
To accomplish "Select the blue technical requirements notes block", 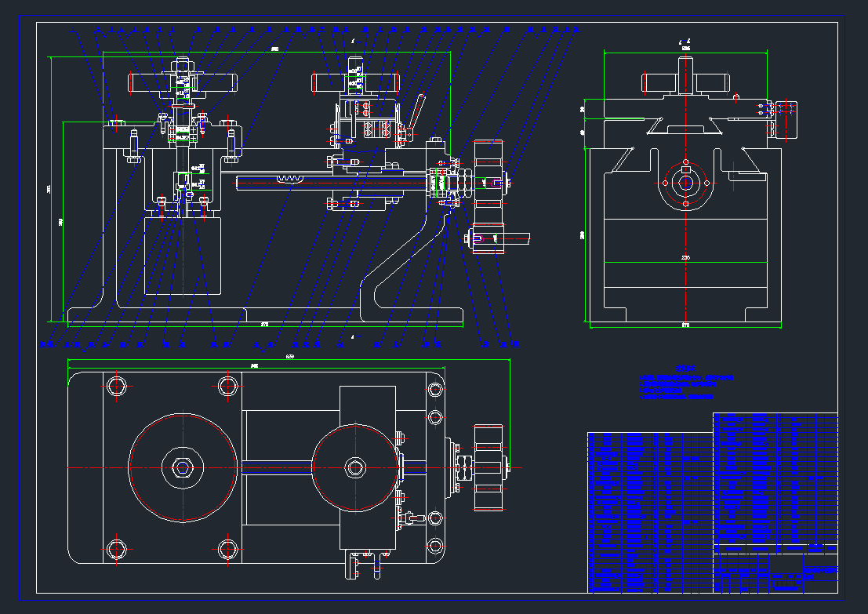I will point(687,383).
